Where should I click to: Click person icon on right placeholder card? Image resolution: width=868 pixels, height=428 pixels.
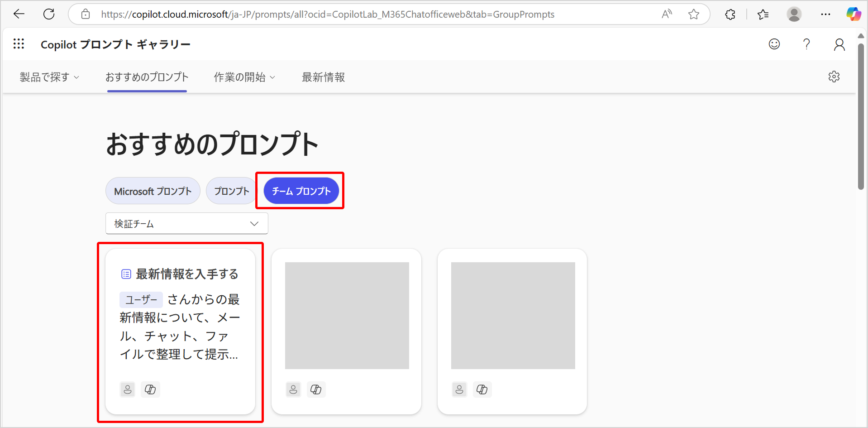(x=459, y=390)
